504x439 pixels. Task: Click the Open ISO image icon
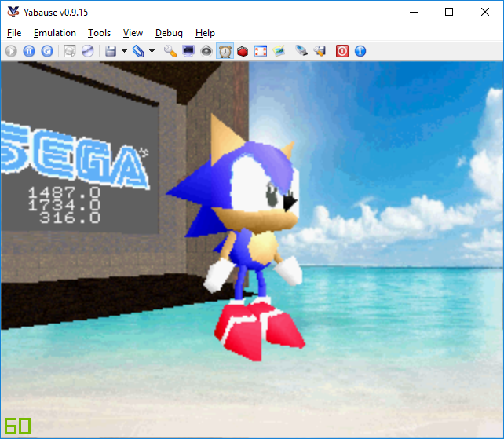pyautogui.click(x=69, y=51)
